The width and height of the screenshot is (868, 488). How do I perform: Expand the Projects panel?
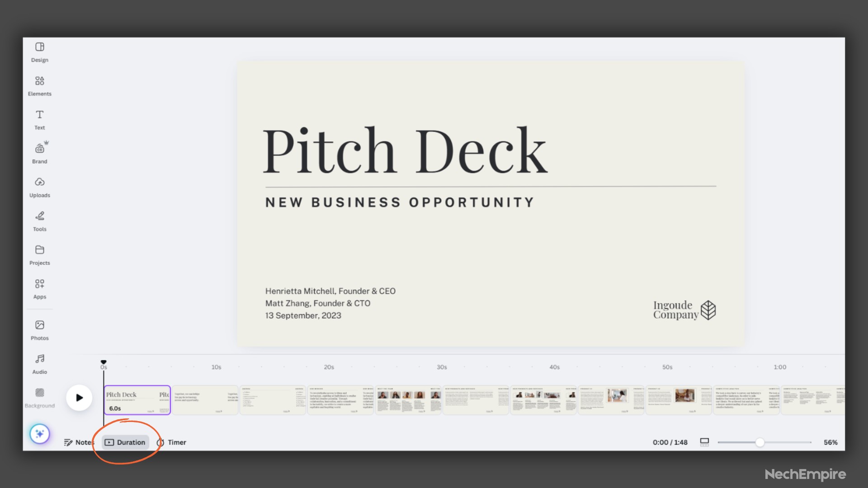pos(39,254)
